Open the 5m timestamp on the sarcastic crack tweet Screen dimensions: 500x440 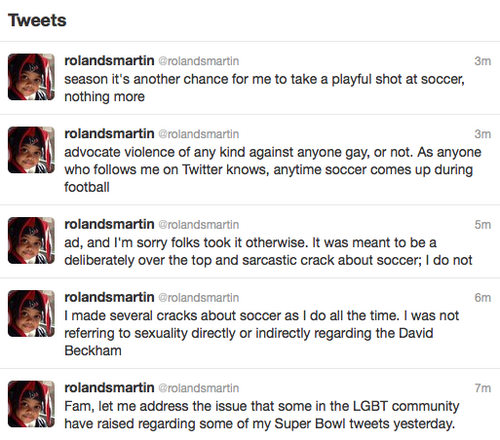tap(483, 225)
